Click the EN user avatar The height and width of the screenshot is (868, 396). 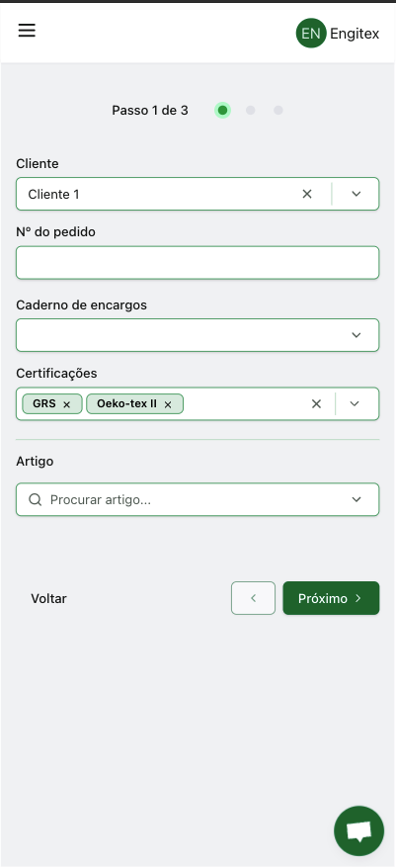(x=311, y=34)
